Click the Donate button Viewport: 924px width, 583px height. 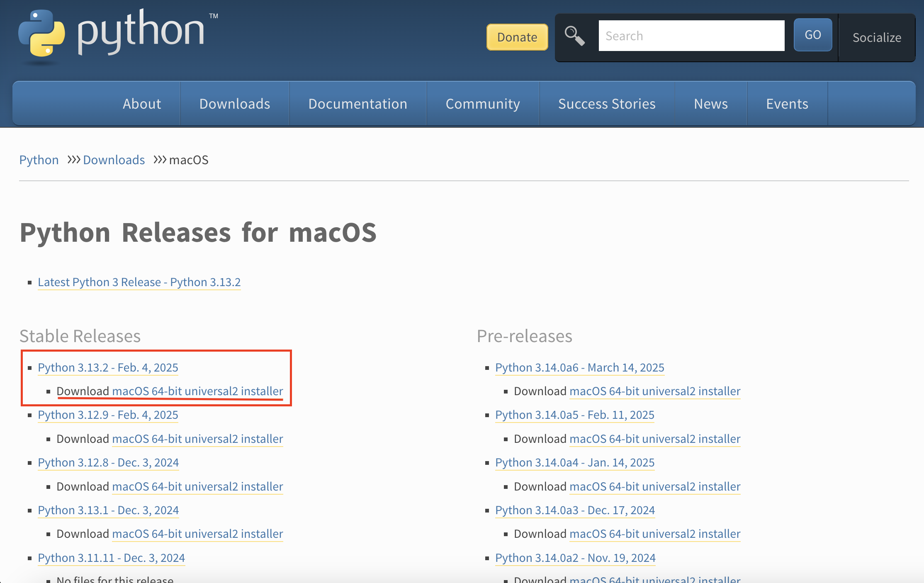coord(517,37)
